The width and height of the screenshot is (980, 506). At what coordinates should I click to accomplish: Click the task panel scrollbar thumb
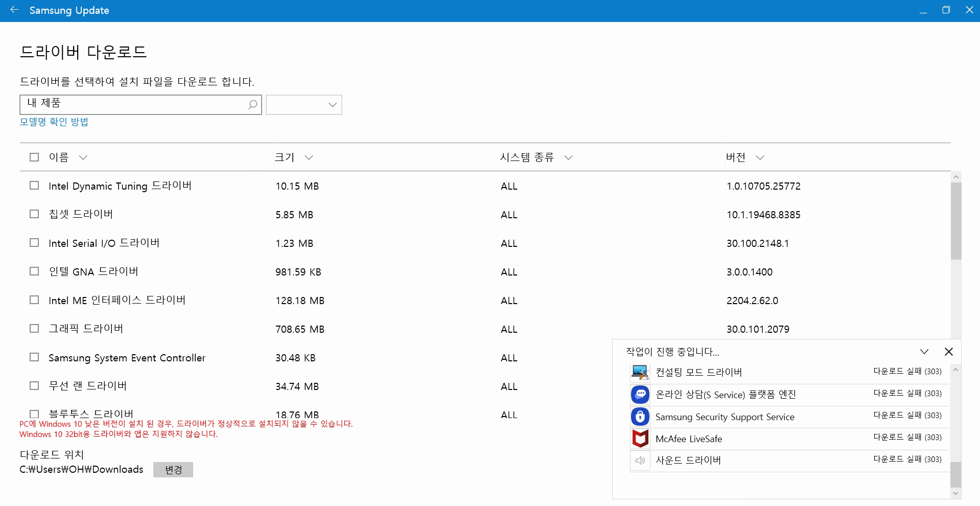(955, 475)
